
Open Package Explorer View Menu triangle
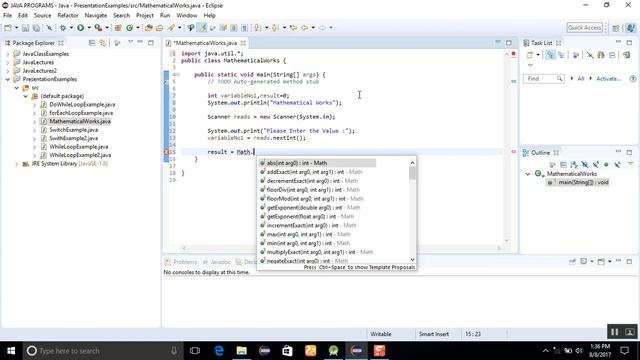coord(131,42)
